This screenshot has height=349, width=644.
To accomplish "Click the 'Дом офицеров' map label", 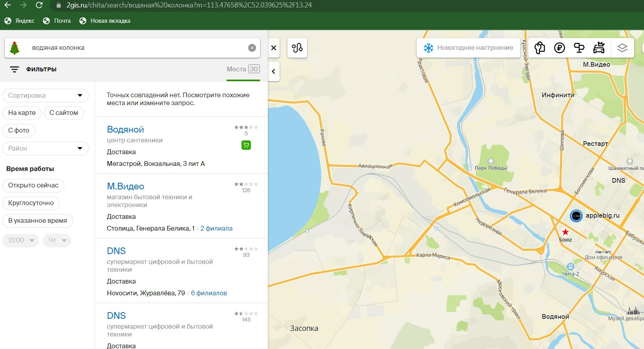I will (x=603, y=257).
